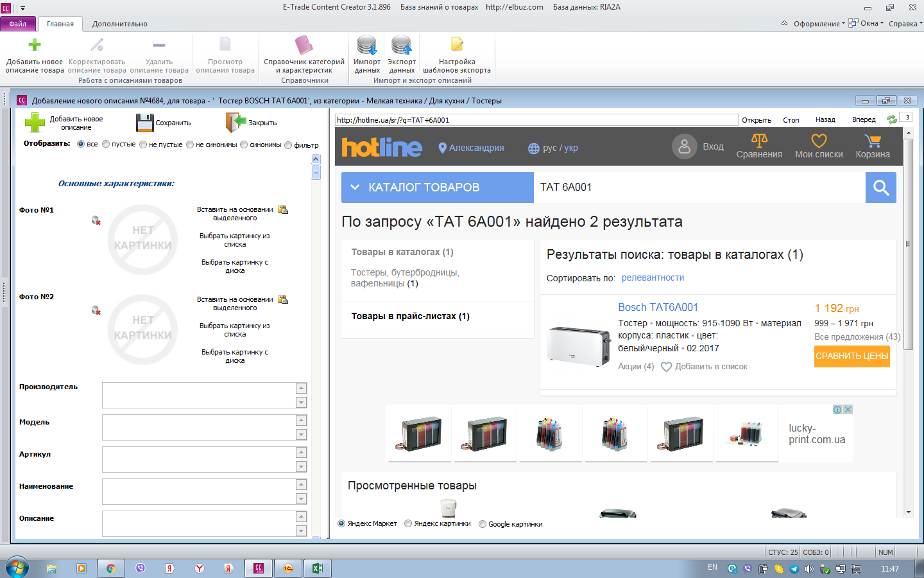Image resolution: width=924 pixels, height=578 pixels.
Task: Click down arrow of the 'Наименование' field
Action: coord(301,498)
